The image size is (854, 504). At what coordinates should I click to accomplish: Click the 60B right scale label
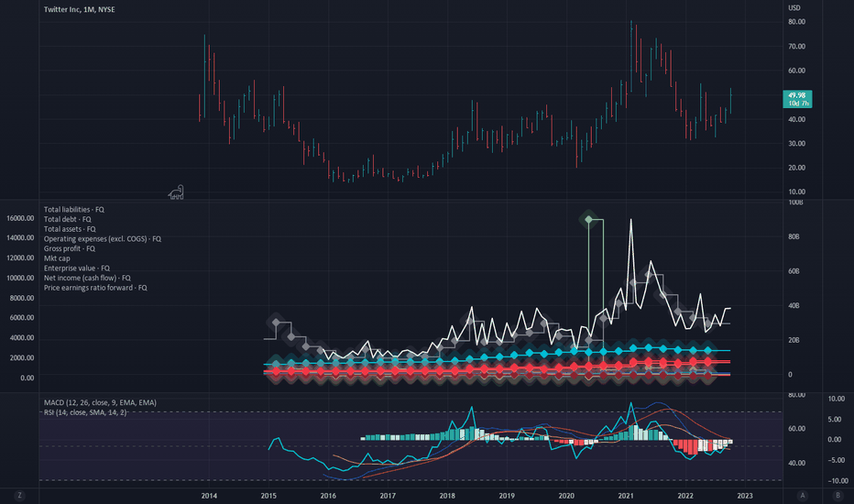[x=794, y=271]
